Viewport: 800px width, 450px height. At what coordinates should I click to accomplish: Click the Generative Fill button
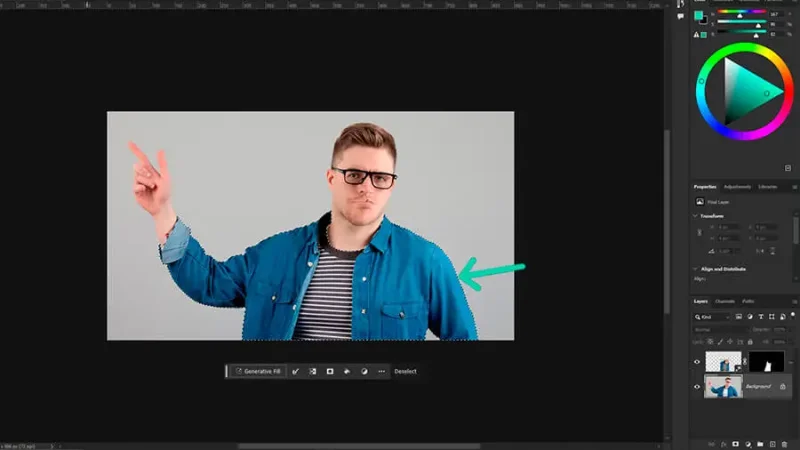point(258,371)
